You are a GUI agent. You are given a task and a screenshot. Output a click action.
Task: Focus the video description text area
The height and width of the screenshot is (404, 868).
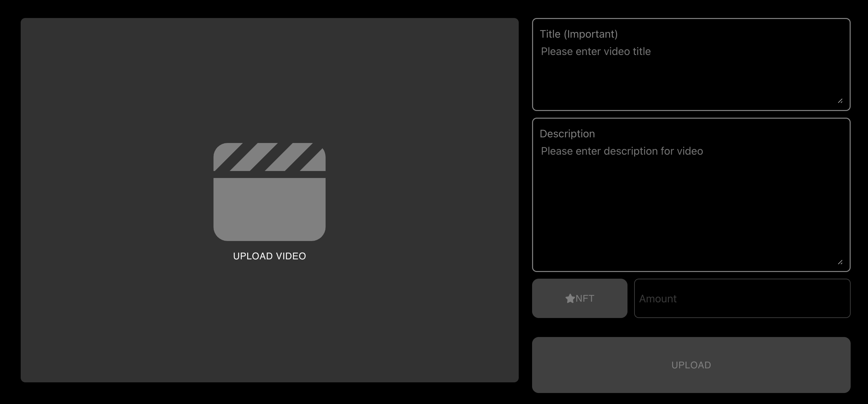pos(691,205)
